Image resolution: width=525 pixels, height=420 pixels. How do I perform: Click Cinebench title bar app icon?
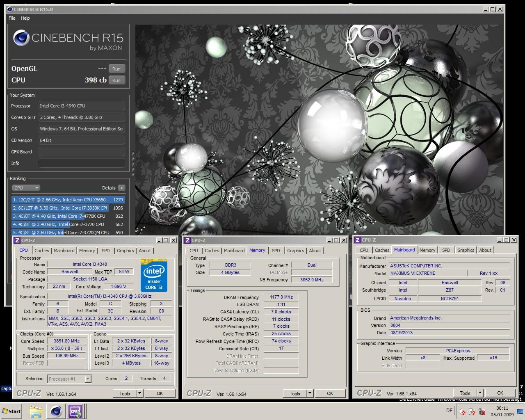[10, 9]
